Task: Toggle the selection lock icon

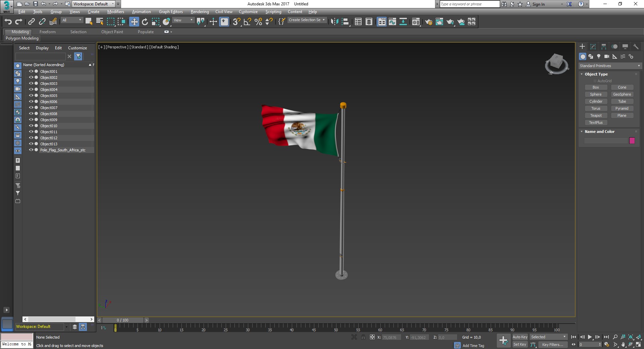Action: click(363, 337)
